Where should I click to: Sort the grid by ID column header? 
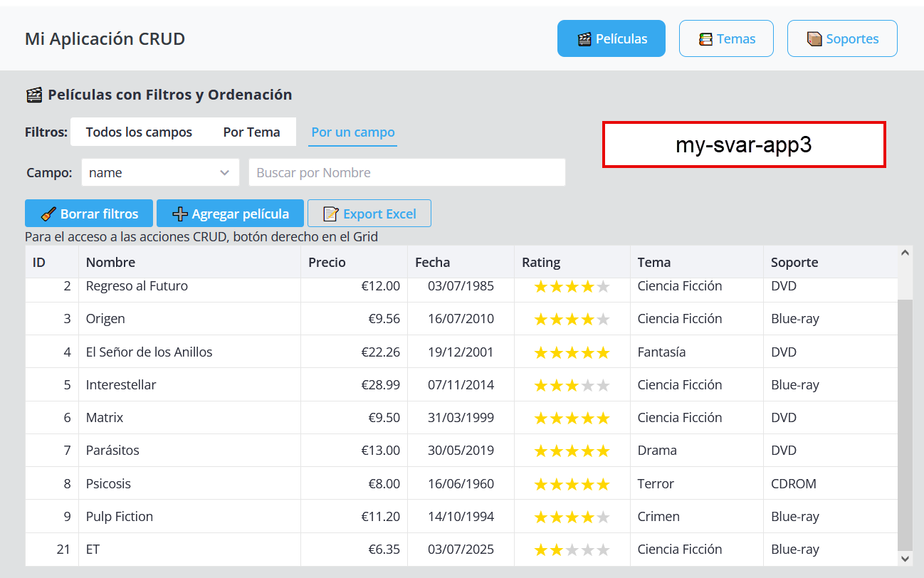click(x=52, y=262)
